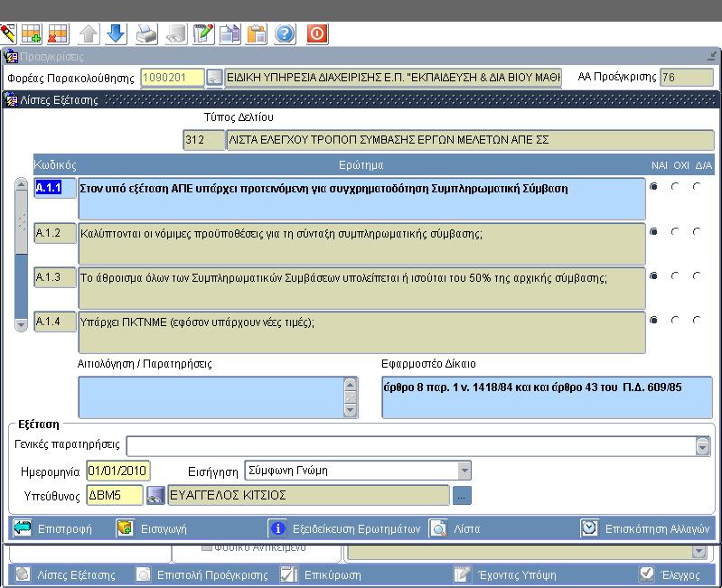The height and width of the screenshot is (588, 722).
Task: Select Δ/Α for question A.1.1
Action: 697,187
